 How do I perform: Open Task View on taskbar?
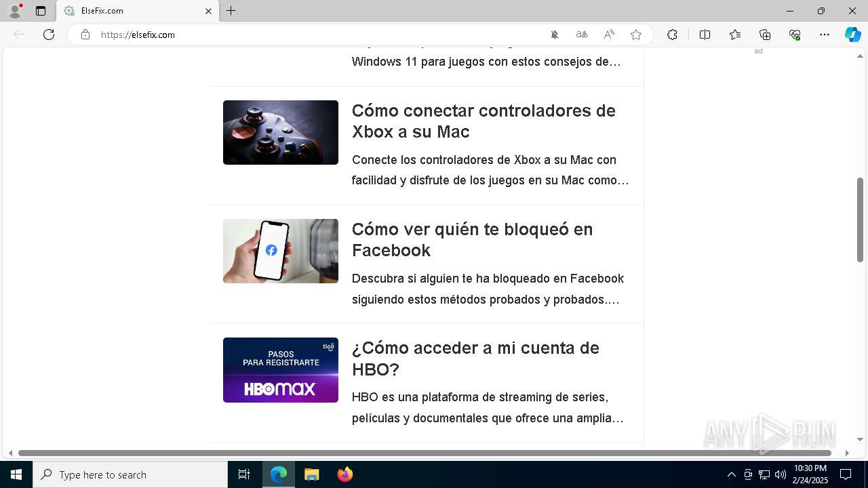coord(244,474)
